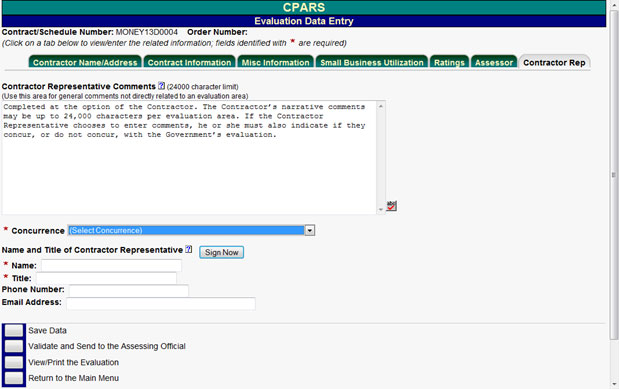Open Small Business Utilization tab
Viewport: 619px width, 389px height.
tap(372, 62)
